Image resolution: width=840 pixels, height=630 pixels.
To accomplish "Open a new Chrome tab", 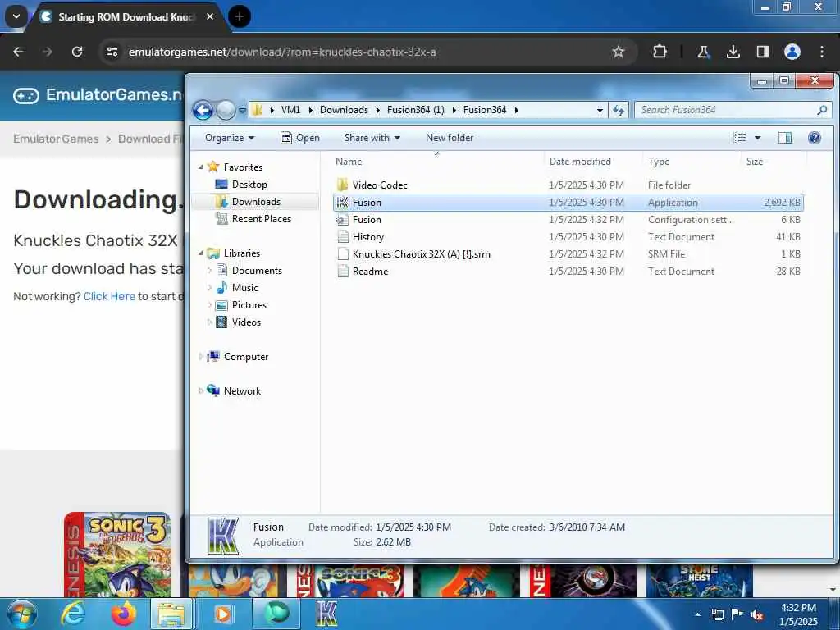I will 240,16.
